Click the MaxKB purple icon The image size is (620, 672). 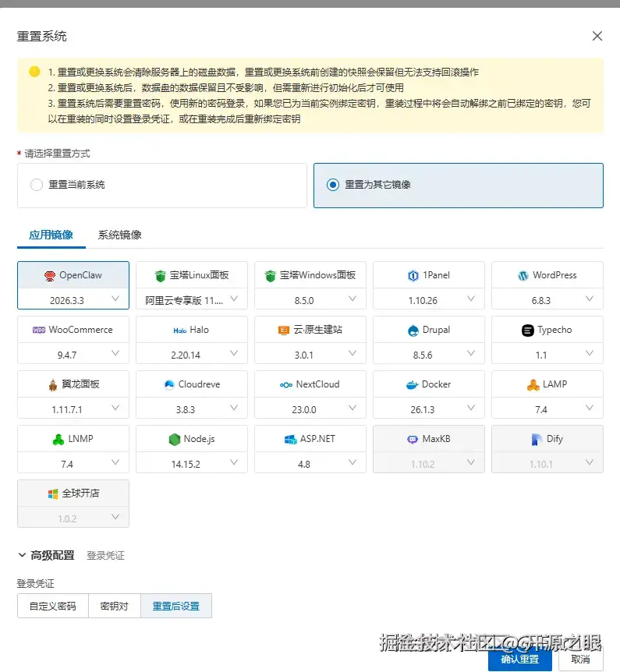[413, 439]
